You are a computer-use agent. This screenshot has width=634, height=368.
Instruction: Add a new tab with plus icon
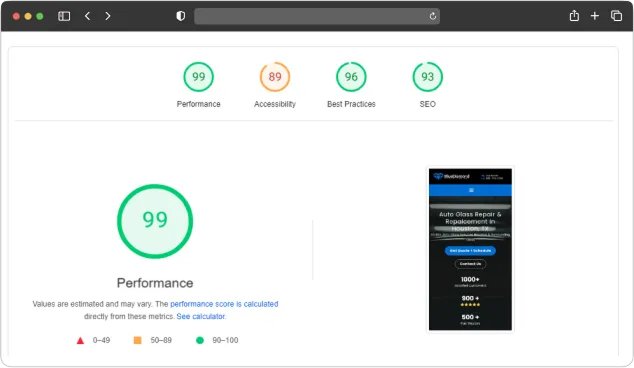[x=595, y=16]
